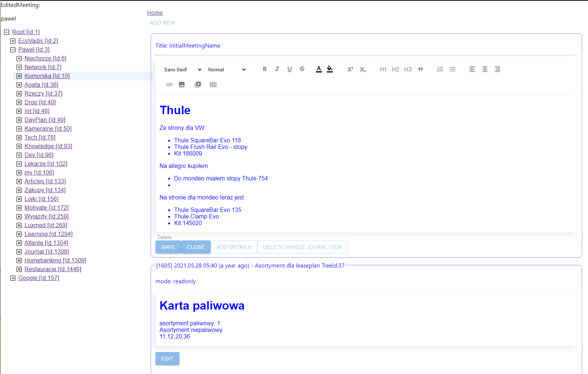The image size is (588, 374).
Task: Open Restauracje [Id:1446] tree item
Action: pyautogui.click(x=53, y=269)
